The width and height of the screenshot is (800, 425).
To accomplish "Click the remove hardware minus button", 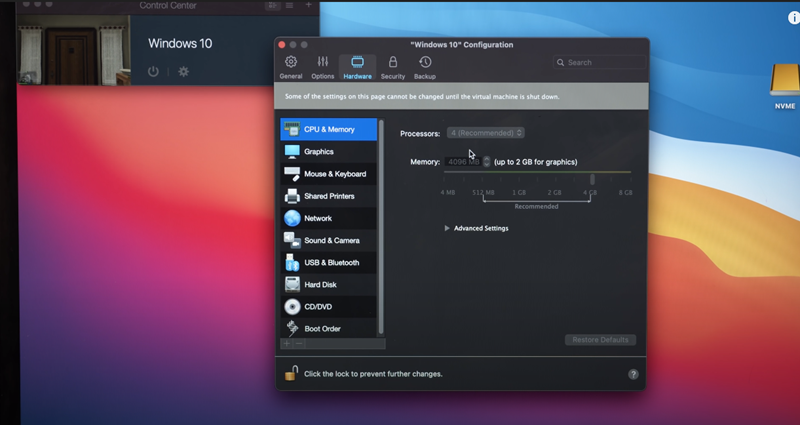I will tap(299, 344).
